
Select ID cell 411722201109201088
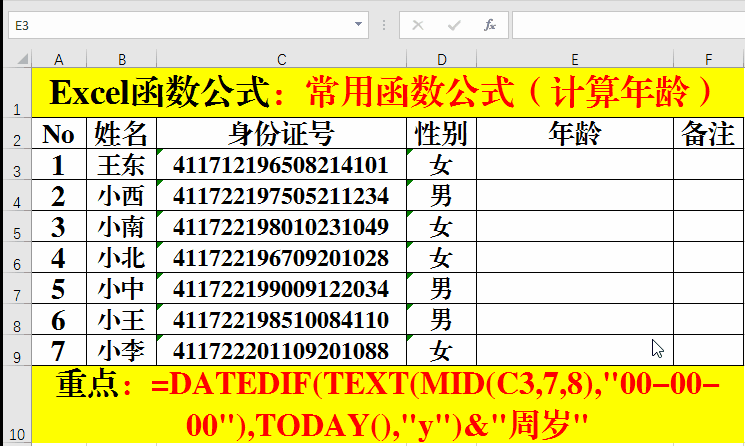(x=282, y=350)
